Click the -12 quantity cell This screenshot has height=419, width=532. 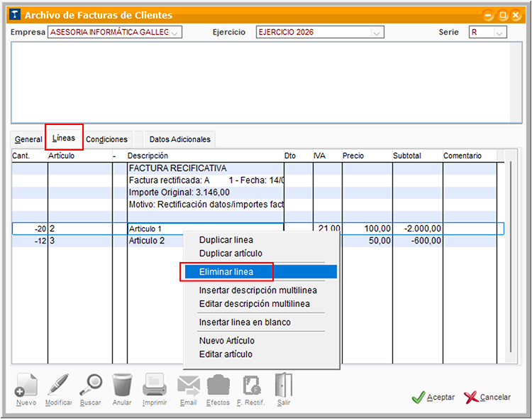click(x=30, y=241)
